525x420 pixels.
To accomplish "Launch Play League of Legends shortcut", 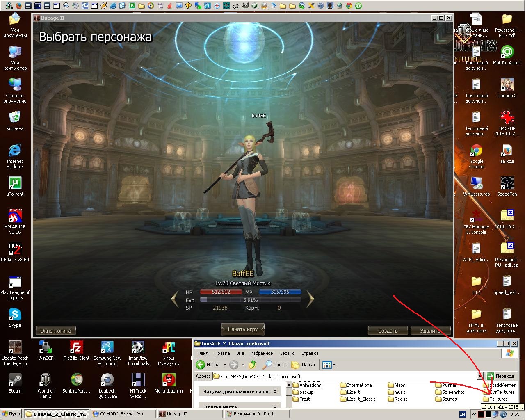I will pyautogui.click(x=15, y=288).
